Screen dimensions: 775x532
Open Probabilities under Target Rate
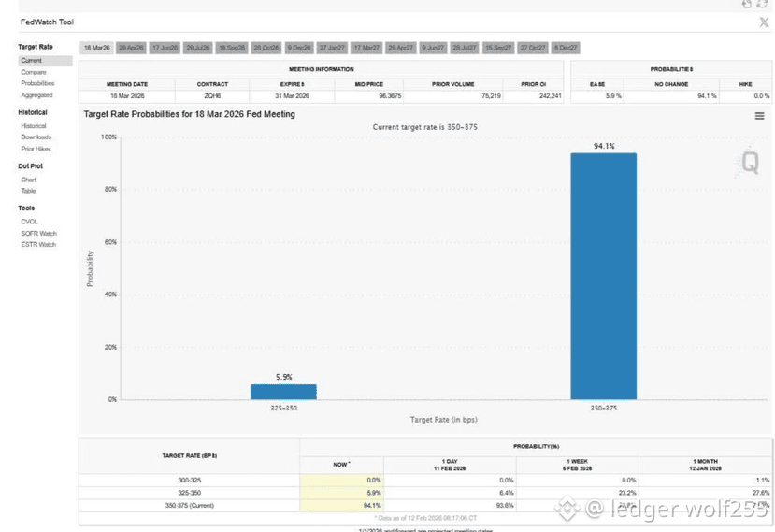[x=37, y=83]
